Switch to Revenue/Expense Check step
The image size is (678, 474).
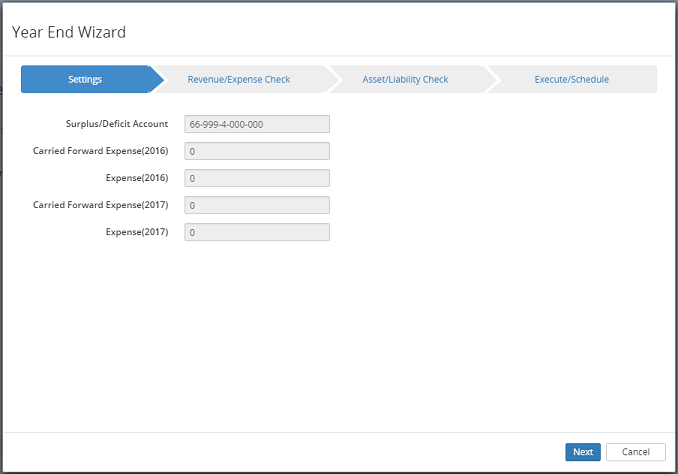(239, 80)
